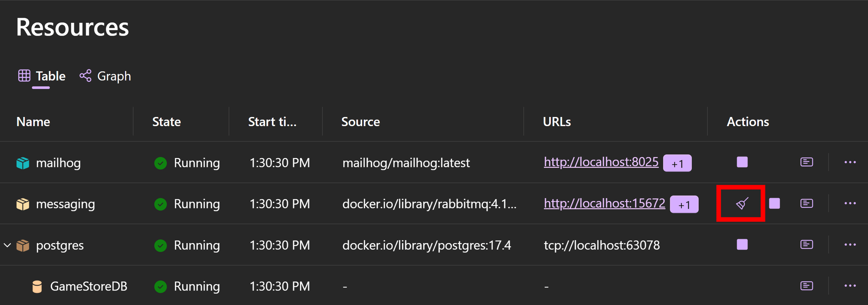
Task: Open the http://localhost:8025 link
Action: pos(601,162)
